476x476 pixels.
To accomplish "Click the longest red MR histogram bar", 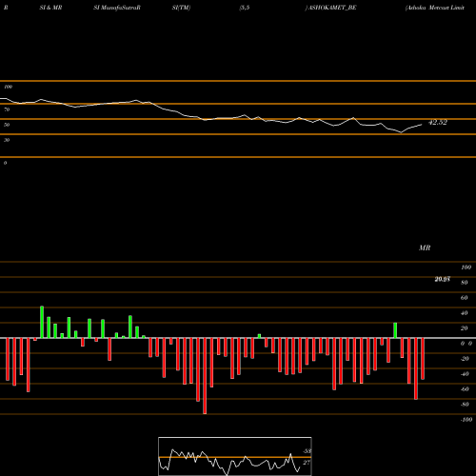I will coord(205,376).
